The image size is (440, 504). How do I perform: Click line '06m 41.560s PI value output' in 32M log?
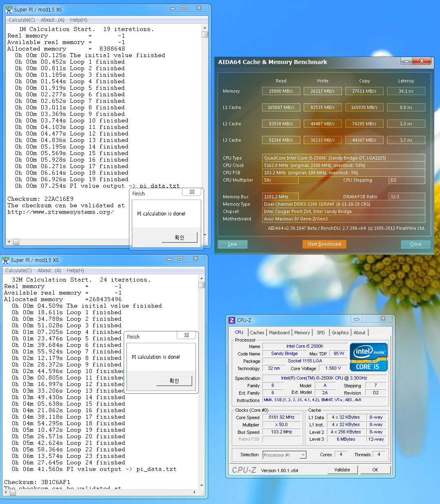pos(94,469)
